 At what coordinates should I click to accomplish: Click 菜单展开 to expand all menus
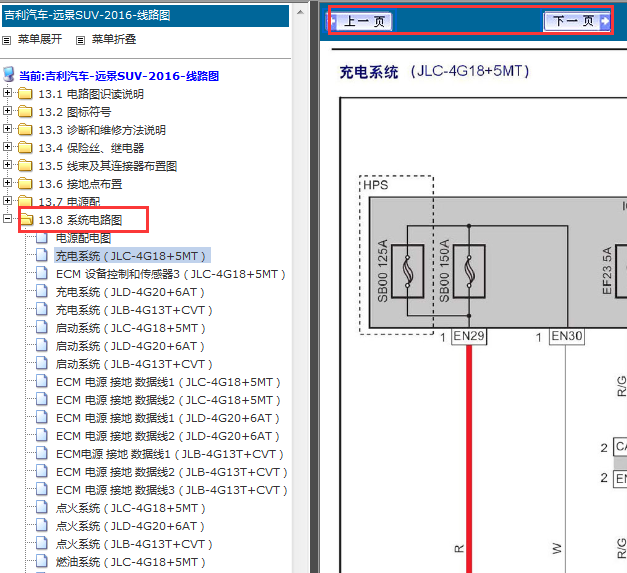point(40,39)
